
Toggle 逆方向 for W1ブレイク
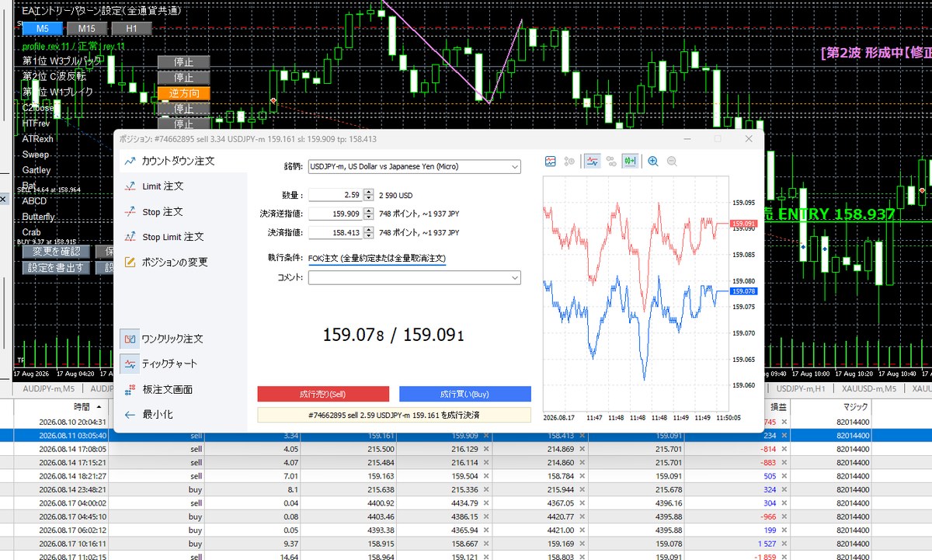click(184, 93)
